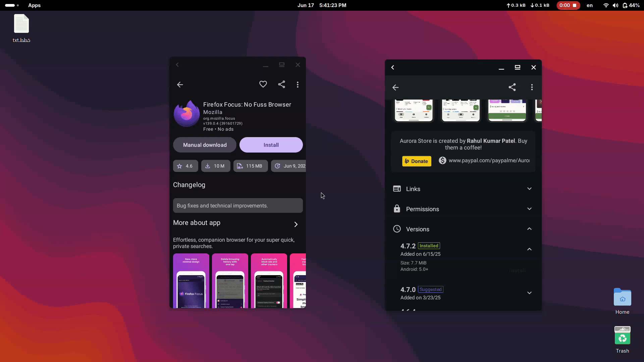Click the Mozilla developer name

pyautogui.click(x=213, y=112)
